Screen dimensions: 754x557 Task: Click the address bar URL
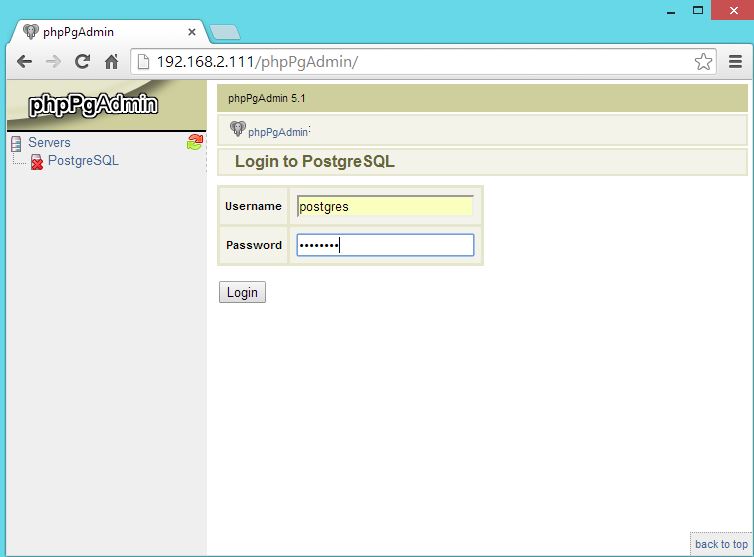pyautogui.click(x=257, y=62)
